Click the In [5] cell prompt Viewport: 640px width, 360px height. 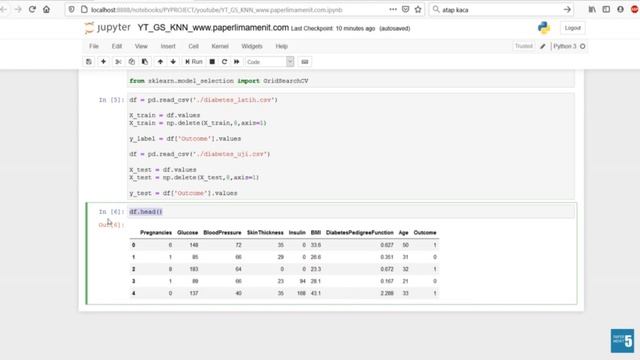pyautogui.click(x=111, y=100)
